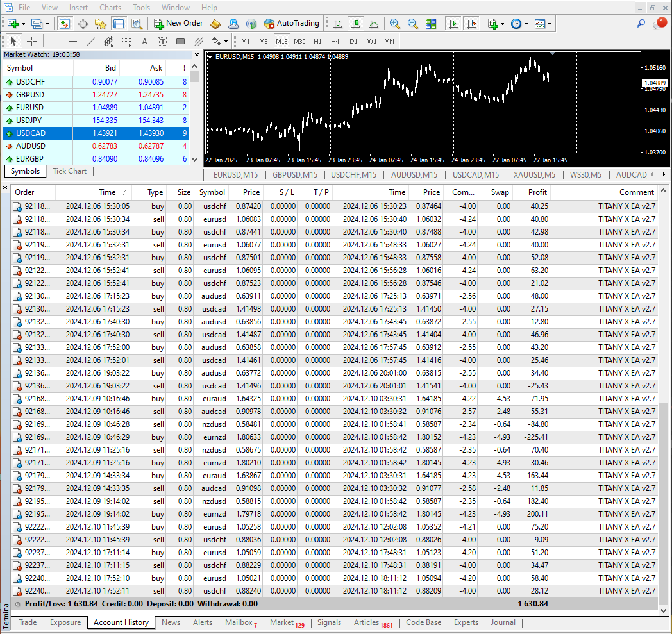The width and height of the screenshot is (672, 634).
Task: Click the New Order button
Action: point(178,24)
